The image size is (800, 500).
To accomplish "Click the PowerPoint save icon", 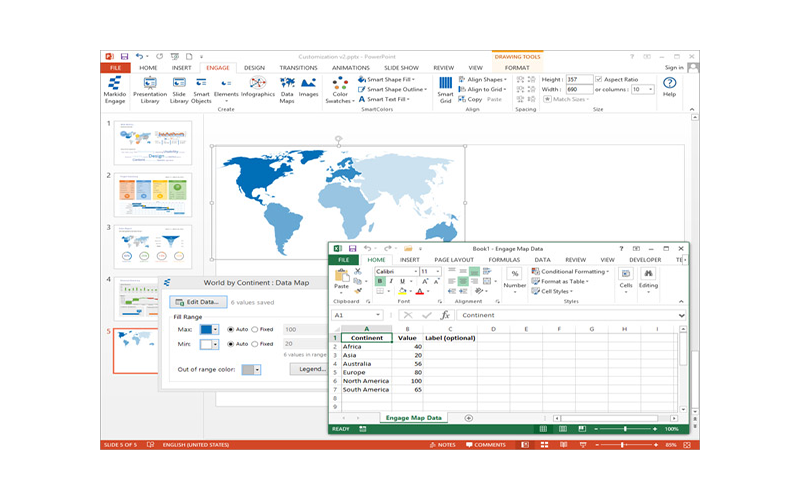I will click(124, 57).
